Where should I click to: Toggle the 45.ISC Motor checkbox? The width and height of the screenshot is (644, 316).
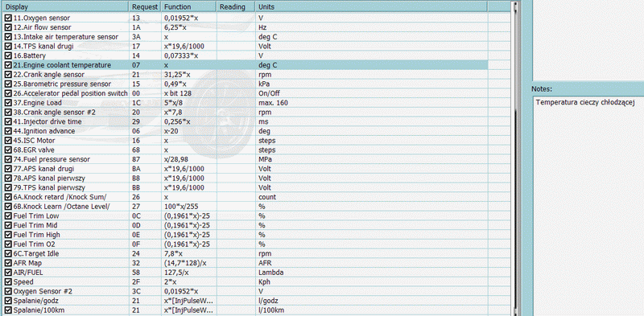pos(8,141)
